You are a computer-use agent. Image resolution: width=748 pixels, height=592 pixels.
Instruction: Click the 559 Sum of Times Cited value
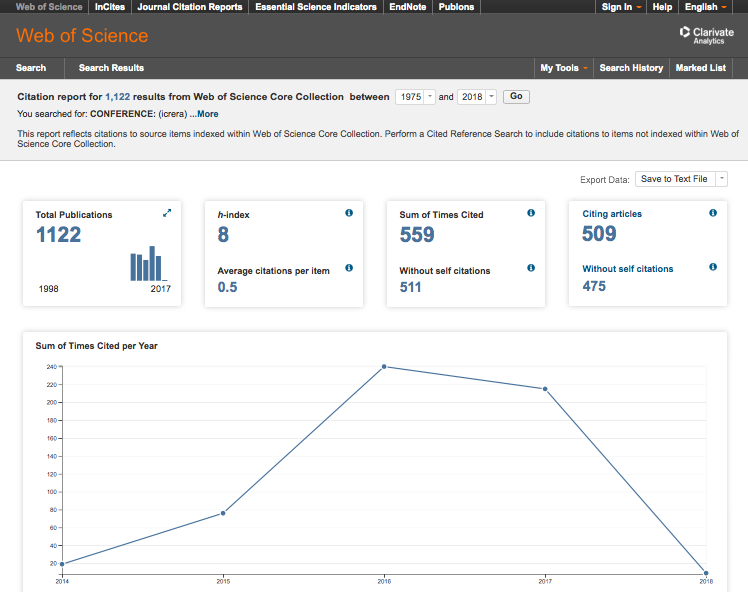[417, 235]
